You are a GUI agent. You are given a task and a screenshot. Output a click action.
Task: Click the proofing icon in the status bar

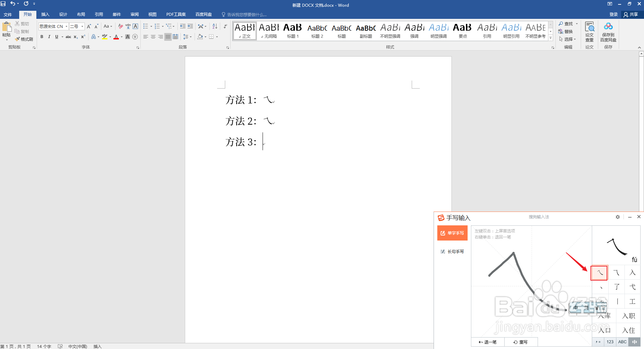60,346
